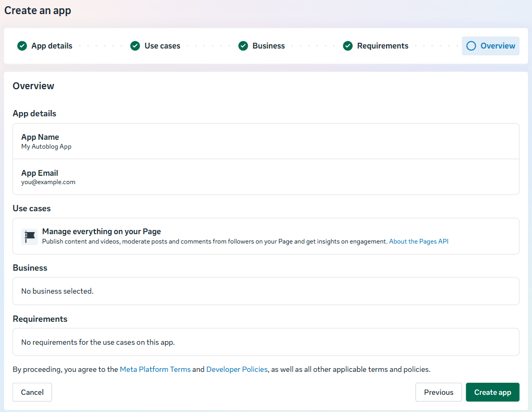Select the Overview step label
532x412 pixels.
tap(498, 46)
